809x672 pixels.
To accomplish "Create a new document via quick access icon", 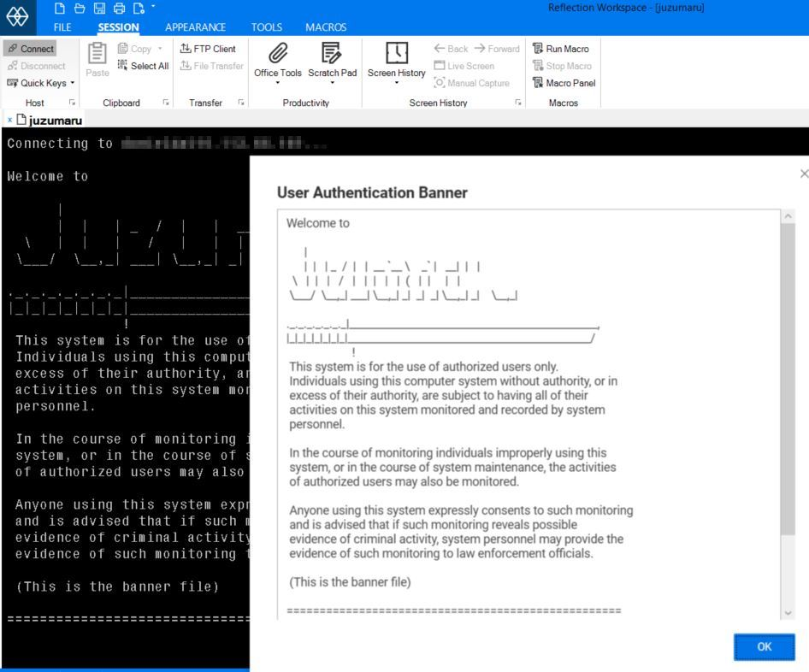I will click(59, 8).
